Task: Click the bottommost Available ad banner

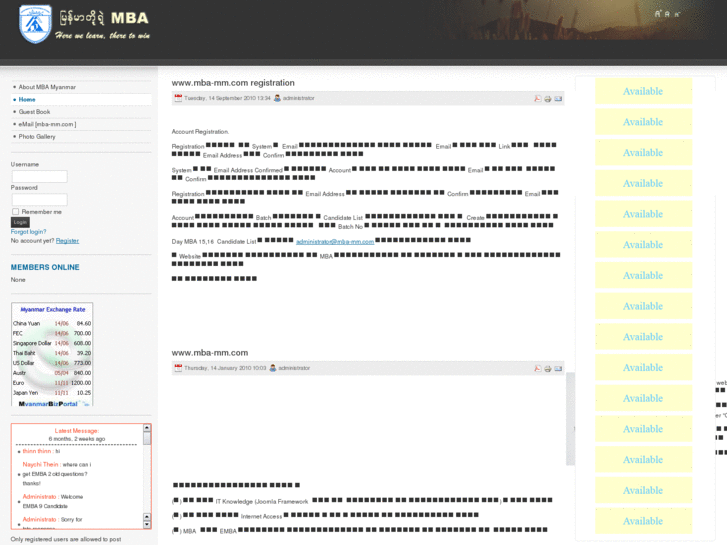Action: (x=643, y=521)
